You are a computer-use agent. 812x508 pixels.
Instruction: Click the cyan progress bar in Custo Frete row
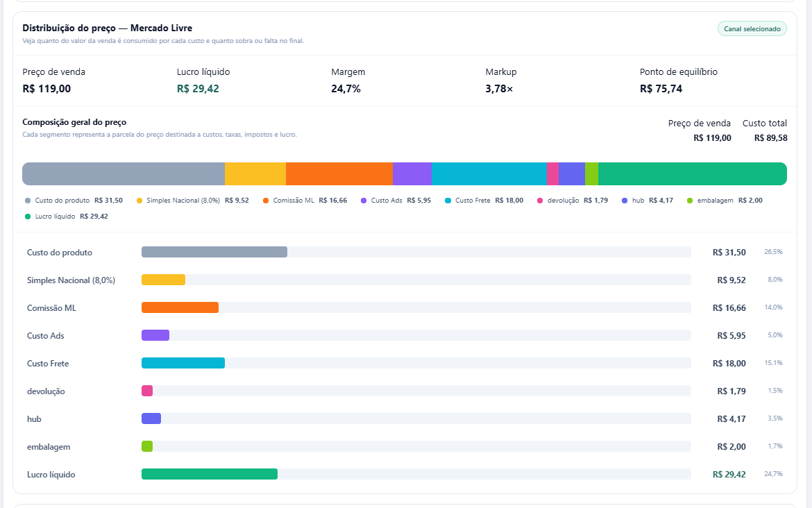[x=183, y=363]
